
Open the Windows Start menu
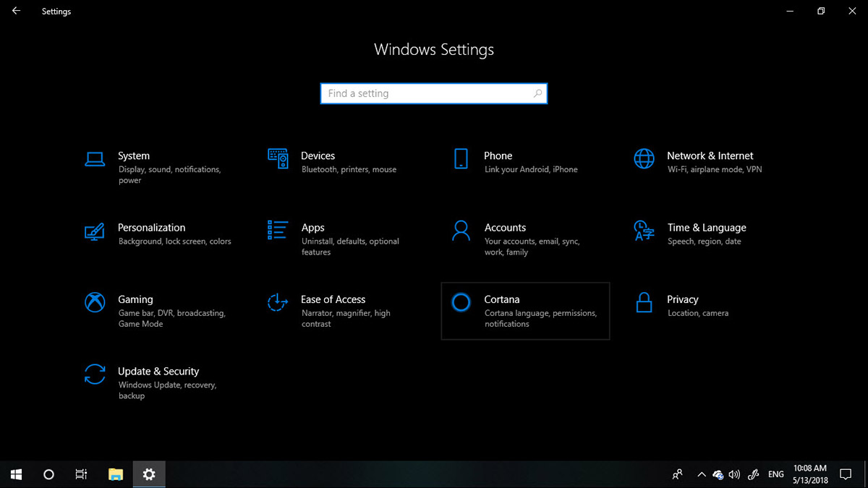pos(16,474)
